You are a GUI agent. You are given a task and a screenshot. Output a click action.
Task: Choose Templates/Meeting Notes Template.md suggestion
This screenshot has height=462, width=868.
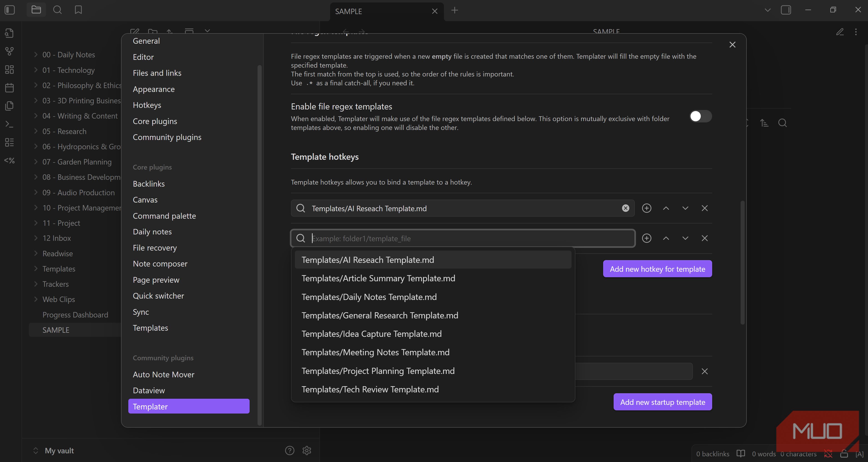[x=433, y=352]
